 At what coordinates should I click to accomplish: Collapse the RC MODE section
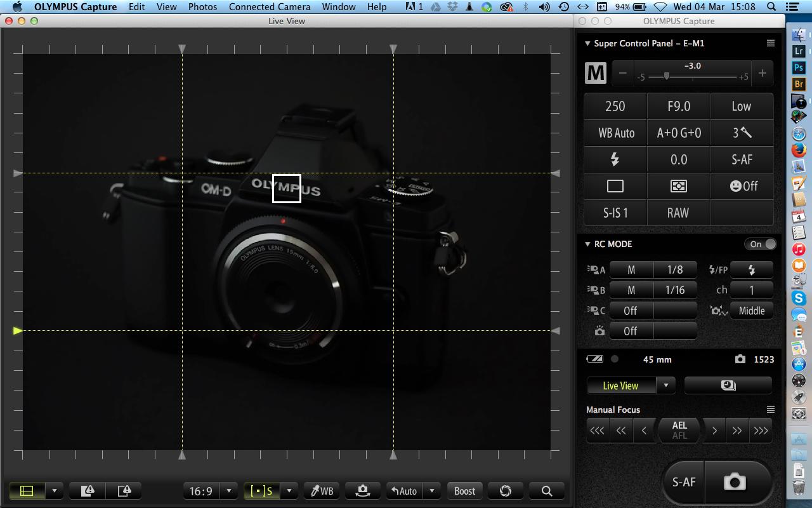pyautogui.click(x=587, y=244)
